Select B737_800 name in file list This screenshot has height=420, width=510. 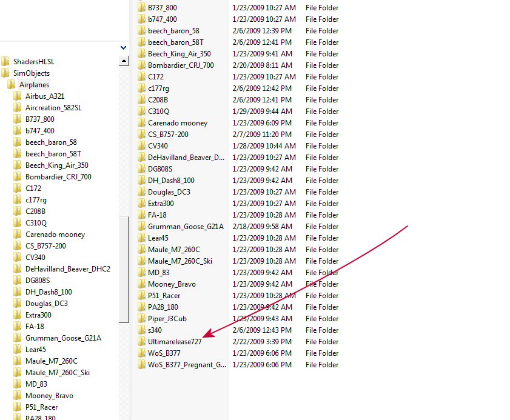163,7
